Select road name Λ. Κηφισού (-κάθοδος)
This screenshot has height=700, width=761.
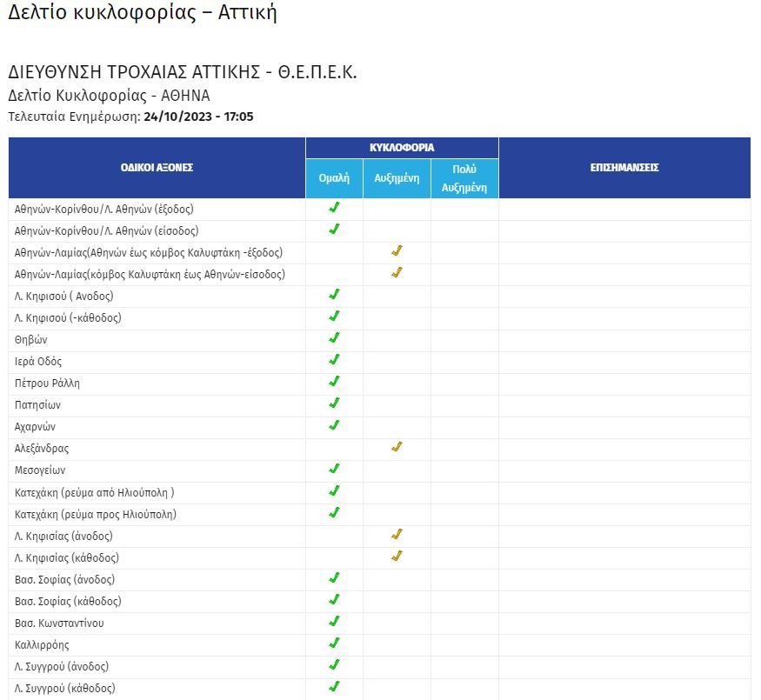coord(68,318)
